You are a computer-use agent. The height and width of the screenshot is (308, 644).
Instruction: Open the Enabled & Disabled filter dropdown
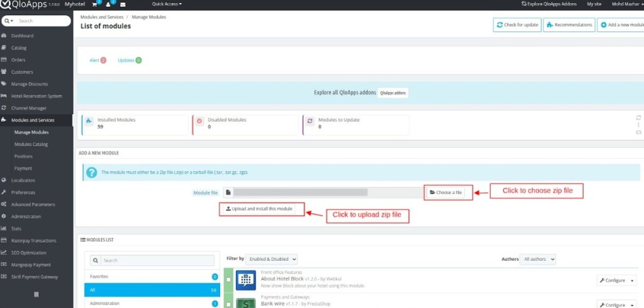pos(272,259)
